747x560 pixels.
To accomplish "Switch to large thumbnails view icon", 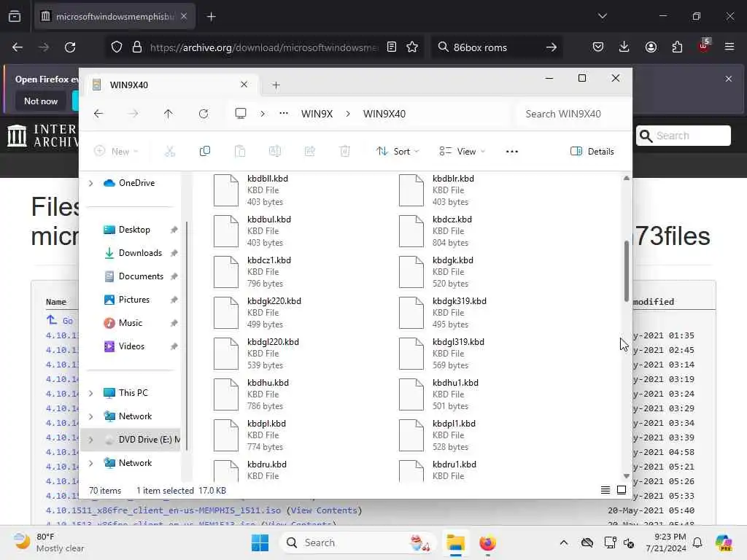I will pyautogui.click(x=622, y=490).
